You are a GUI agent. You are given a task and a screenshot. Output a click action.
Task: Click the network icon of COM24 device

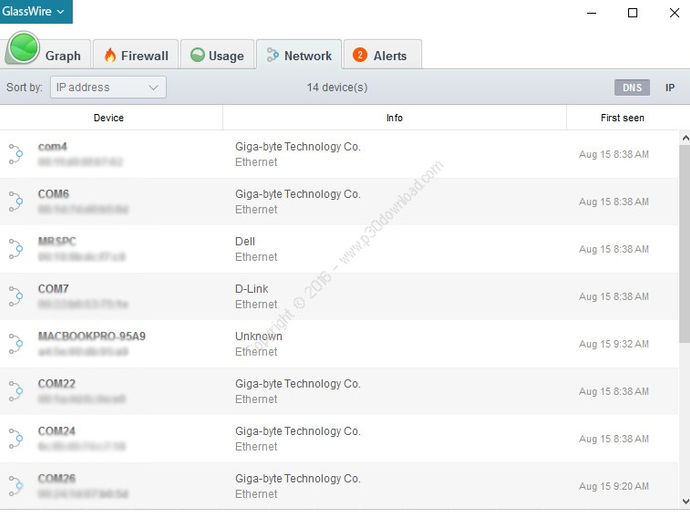[16, 439]
